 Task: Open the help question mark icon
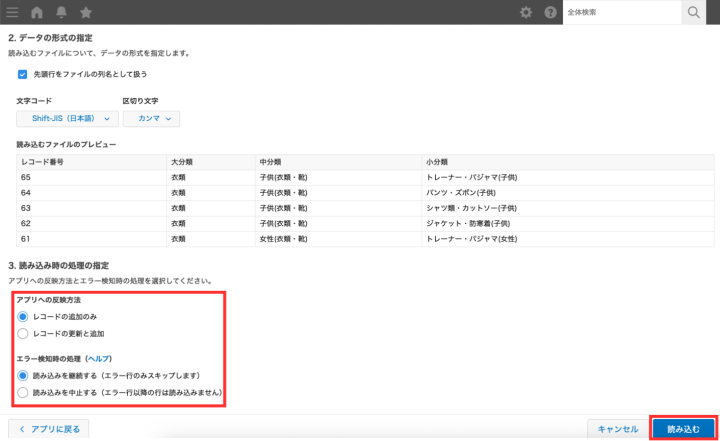(550, 12)
